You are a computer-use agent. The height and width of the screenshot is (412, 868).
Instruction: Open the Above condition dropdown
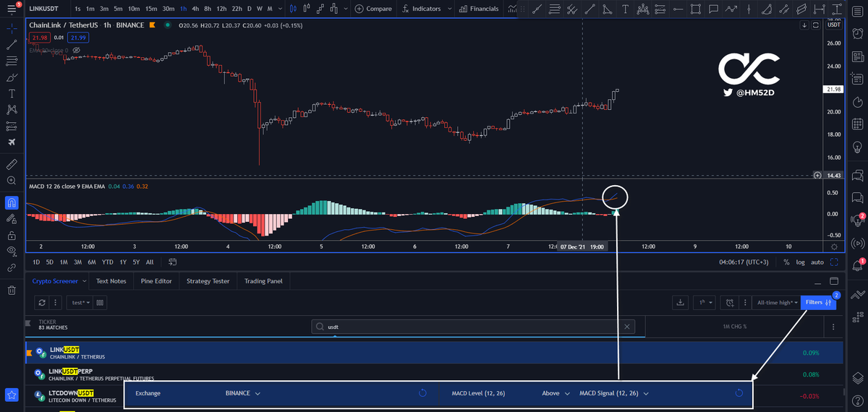556,393
